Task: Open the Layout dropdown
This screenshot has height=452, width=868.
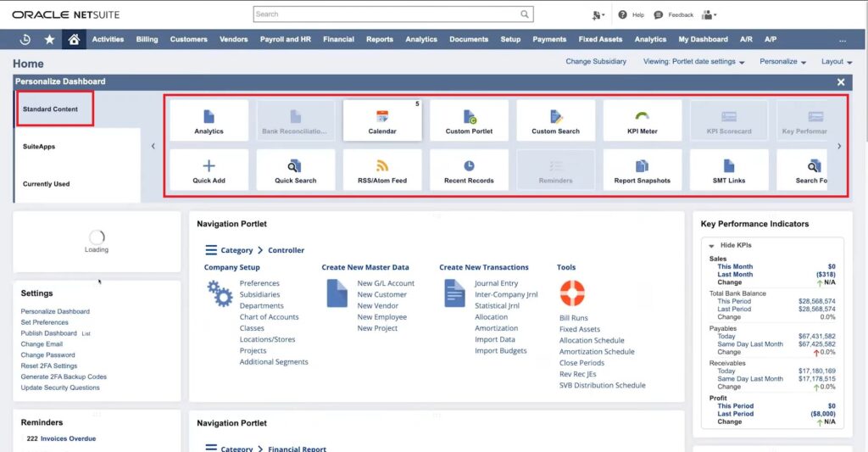Action: (x=837, y=62)
